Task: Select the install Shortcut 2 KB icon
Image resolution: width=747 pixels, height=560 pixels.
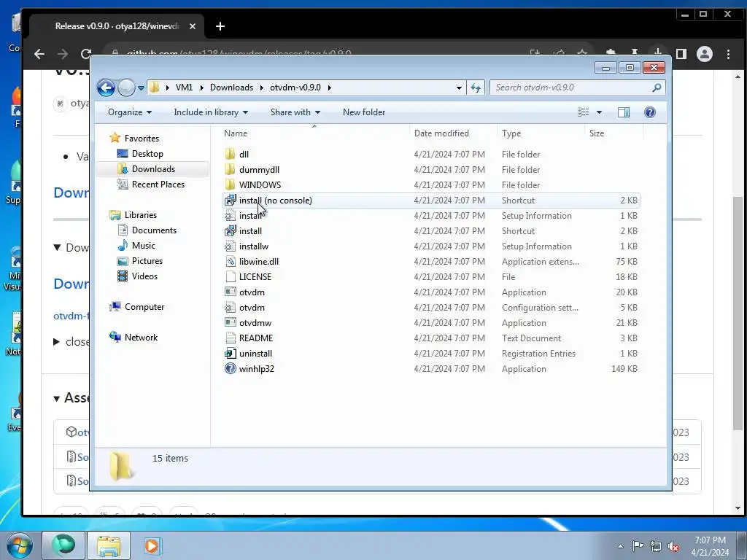Action: pyautogui.click(x=230, y=230)
